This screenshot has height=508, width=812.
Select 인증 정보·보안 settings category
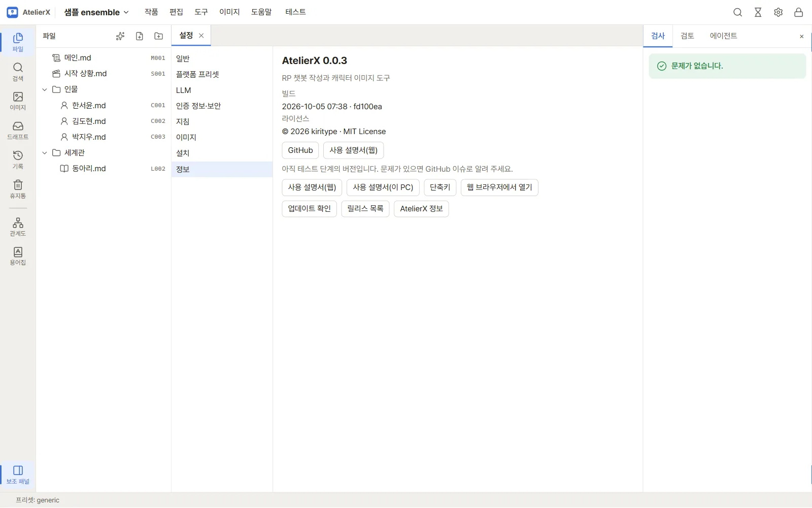click(222, 106)
